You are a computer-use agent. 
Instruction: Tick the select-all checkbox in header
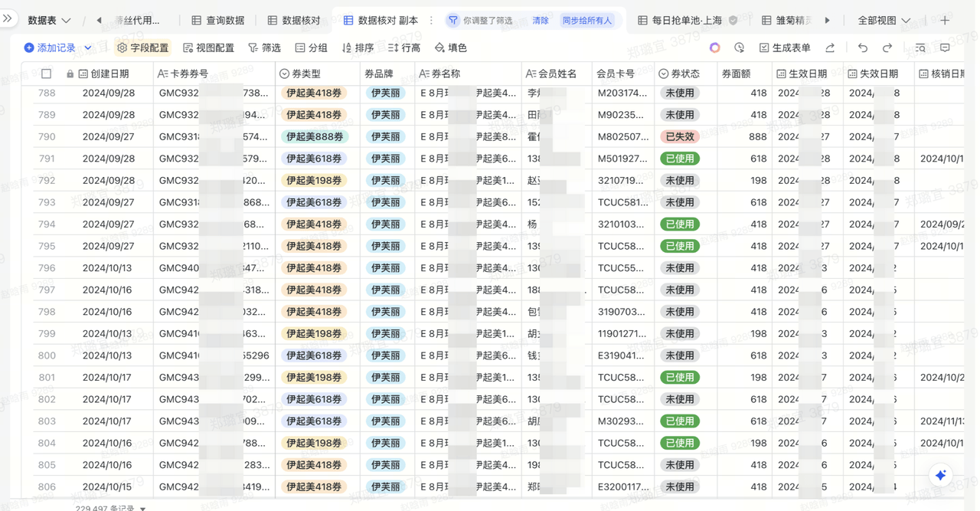click(x=47, y=74)
